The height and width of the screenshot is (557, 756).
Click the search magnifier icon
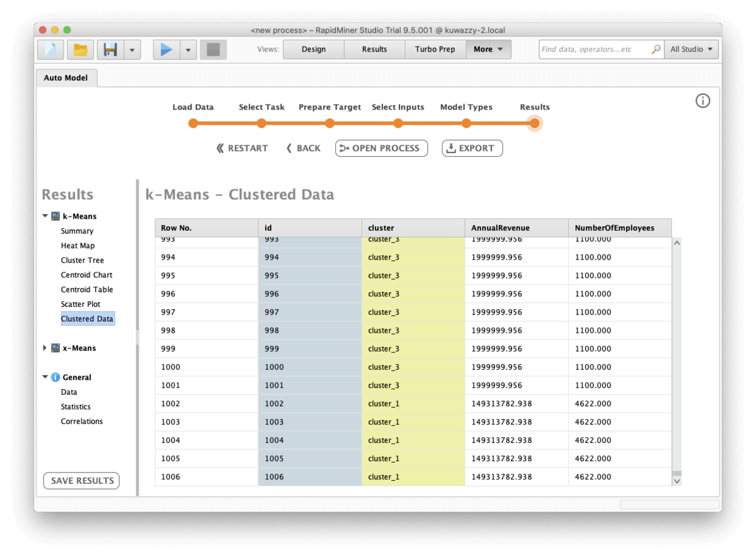[656, 49]
